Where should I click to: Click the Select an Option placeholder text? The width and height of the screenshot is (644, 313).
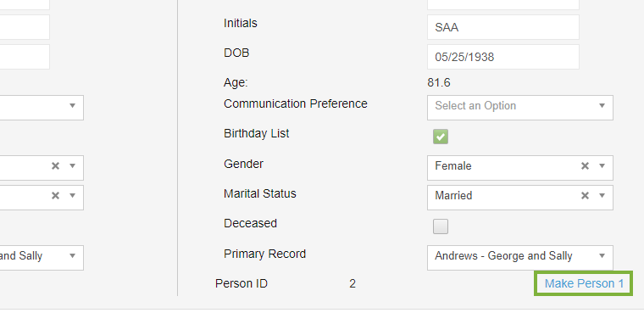(x=475, y=106)
